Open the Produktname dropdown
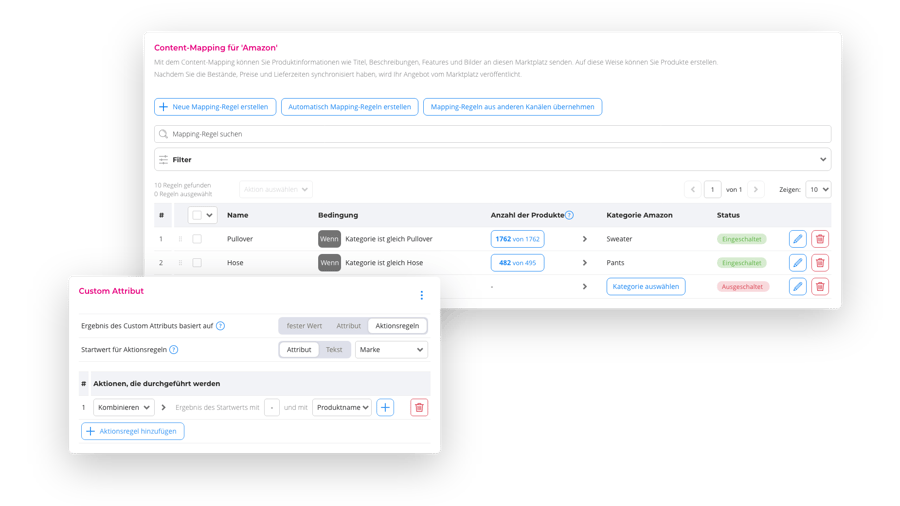 (x=342, y=407)
